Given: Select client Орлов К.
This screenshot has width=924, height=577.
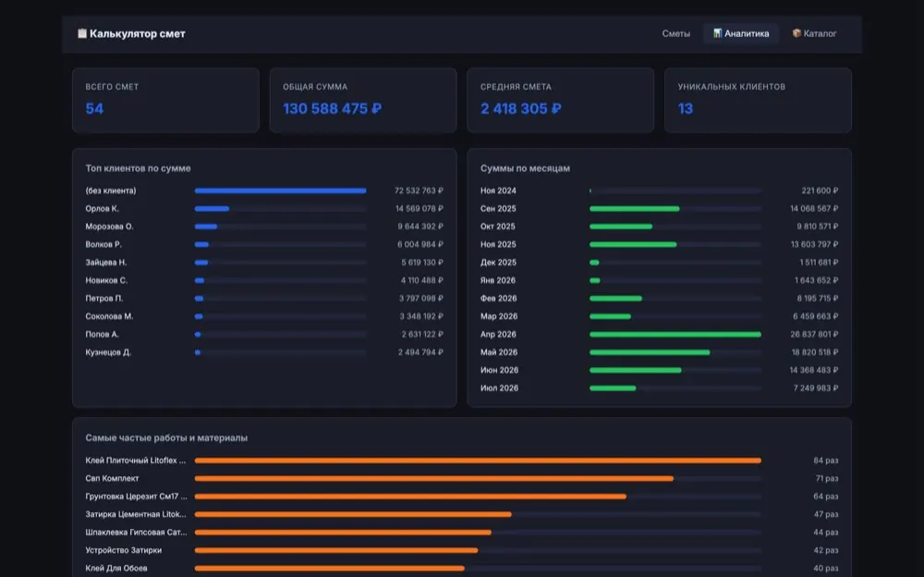Looking at the screenshot, I should [x=102, y=208].
